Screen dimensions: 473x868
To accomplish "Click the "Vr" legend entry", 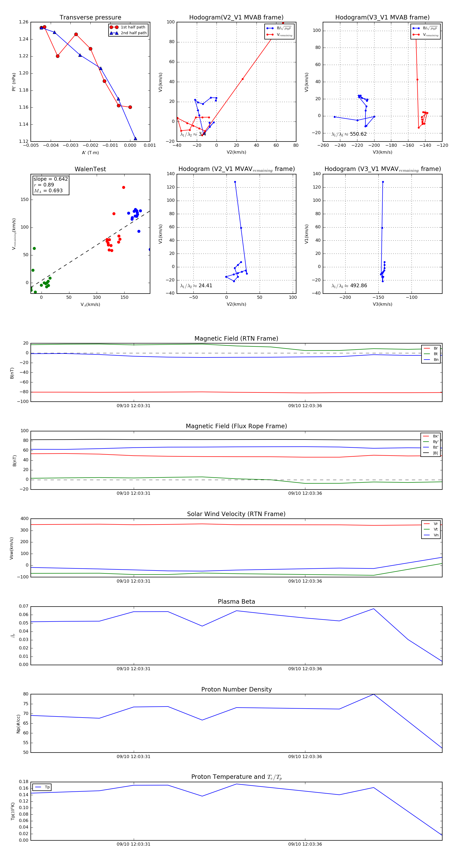I will (x=431, y=524).
